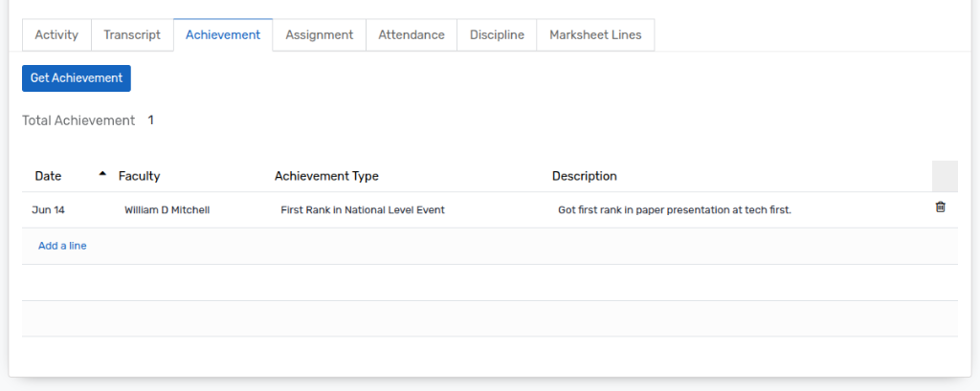Click First Rank in National Level Event

pos(363,210)
